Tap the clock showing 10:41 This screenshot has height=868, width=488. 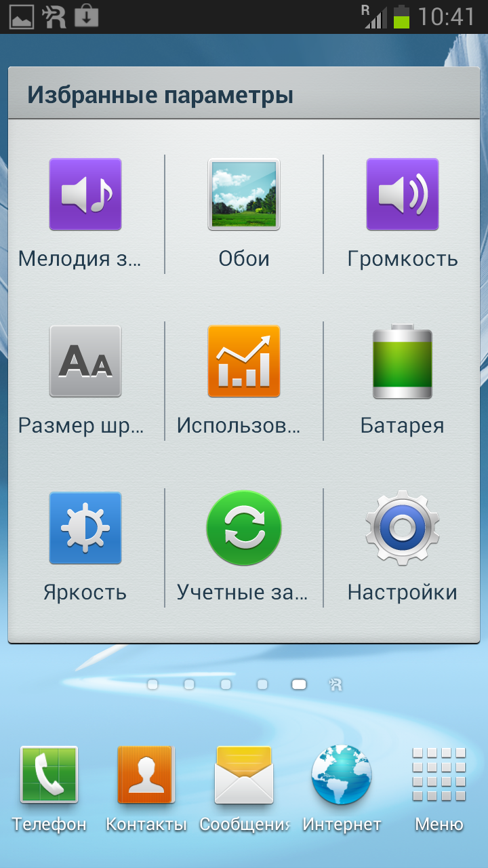point(446,16)
